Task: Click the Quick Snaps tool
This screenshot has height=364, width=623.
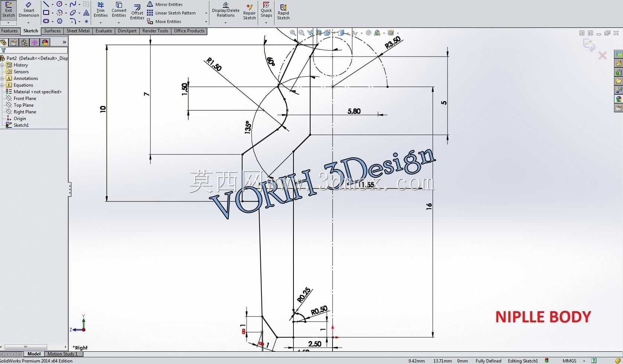Action: (x=266, y=10)
